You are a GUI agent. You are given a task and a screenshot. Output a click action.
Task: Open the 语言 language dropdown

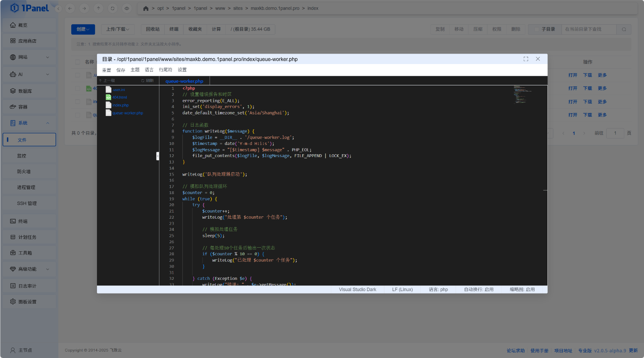[x=149, y=70]
